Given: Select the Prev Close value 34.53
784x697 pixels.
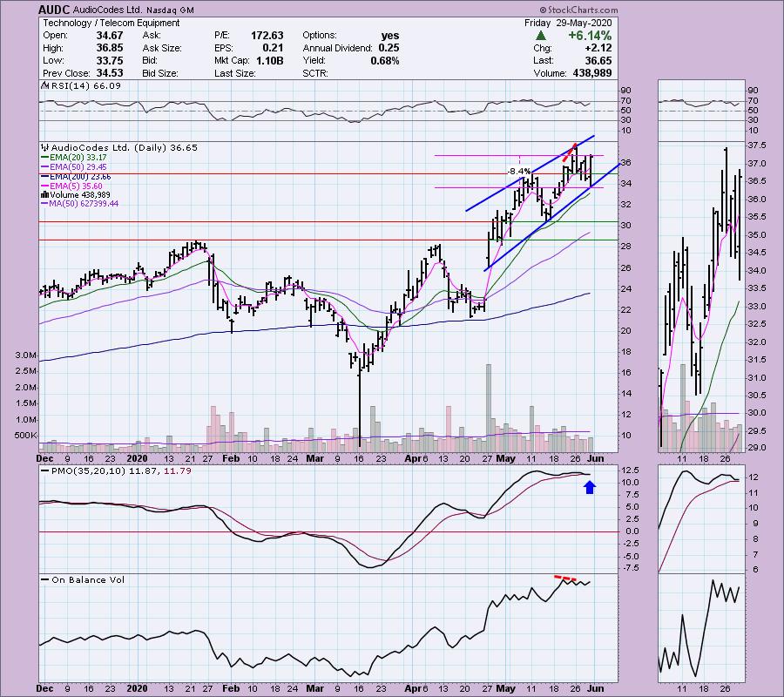Looking at the screenshot, I should (110, 73).
